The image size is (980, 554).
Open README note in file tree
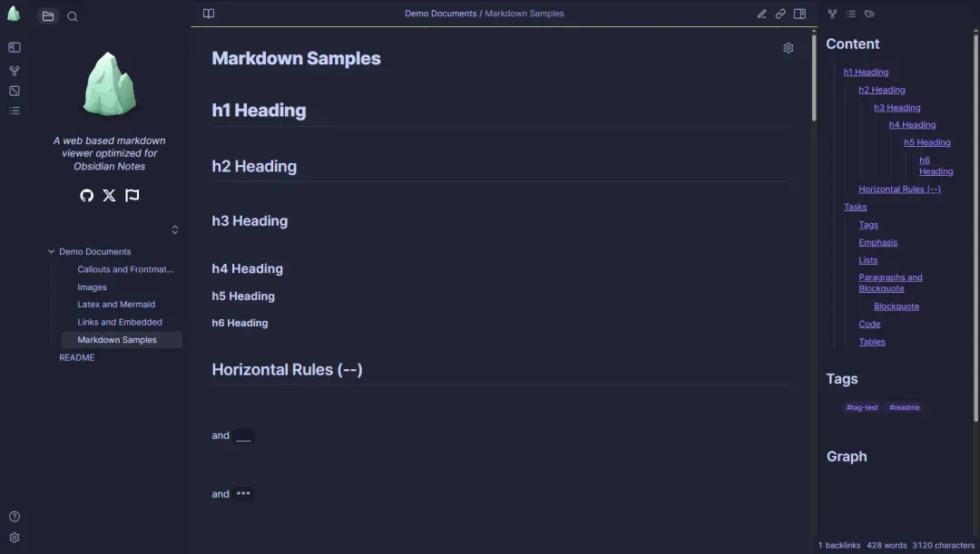[x=77, y=358]
